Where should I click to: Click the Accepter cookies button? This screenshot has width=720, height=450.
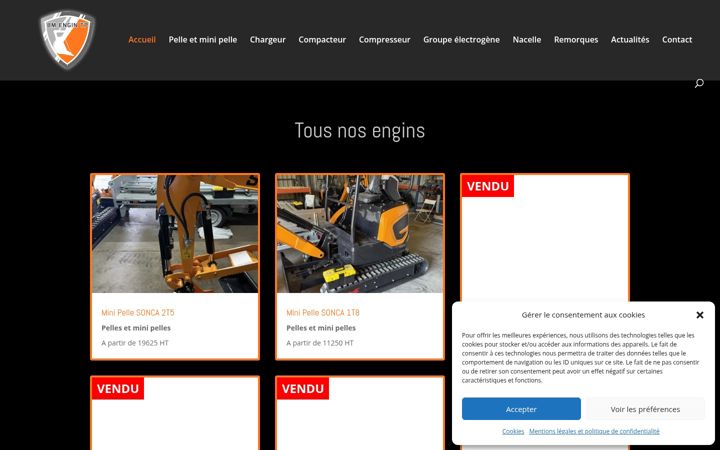tap(521, 409)
